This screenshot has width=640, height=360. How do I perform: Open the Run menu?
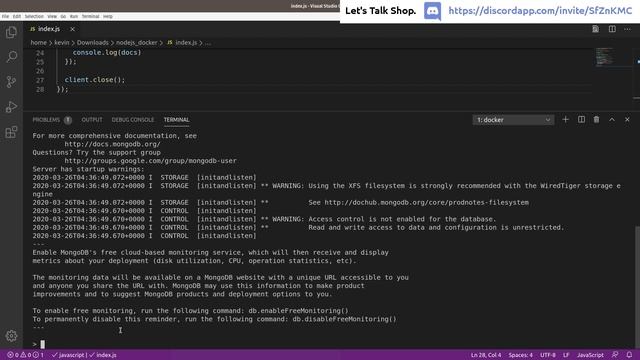click(74, 16)
